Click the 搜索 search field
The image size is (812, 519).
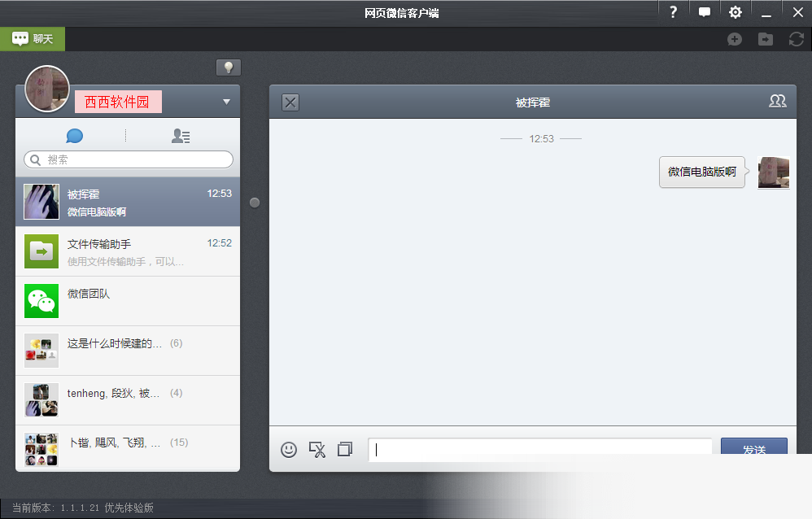click(129, 159)
